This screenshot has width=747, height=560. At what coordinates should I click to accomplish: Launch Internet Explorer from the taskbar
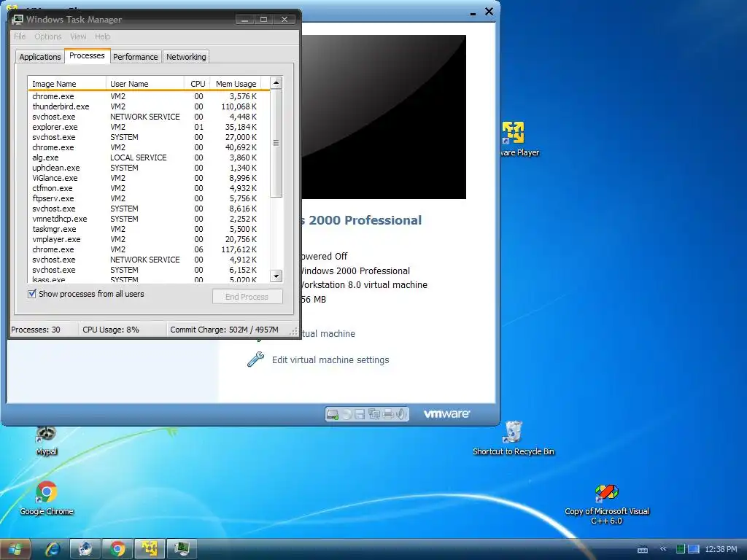53,550
